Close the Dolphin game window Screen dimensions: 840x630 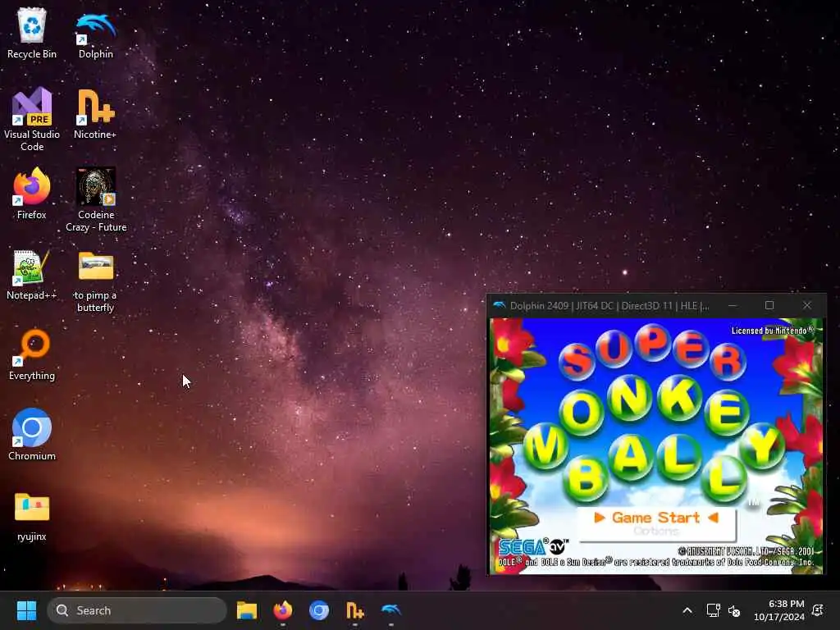[807, 305]
